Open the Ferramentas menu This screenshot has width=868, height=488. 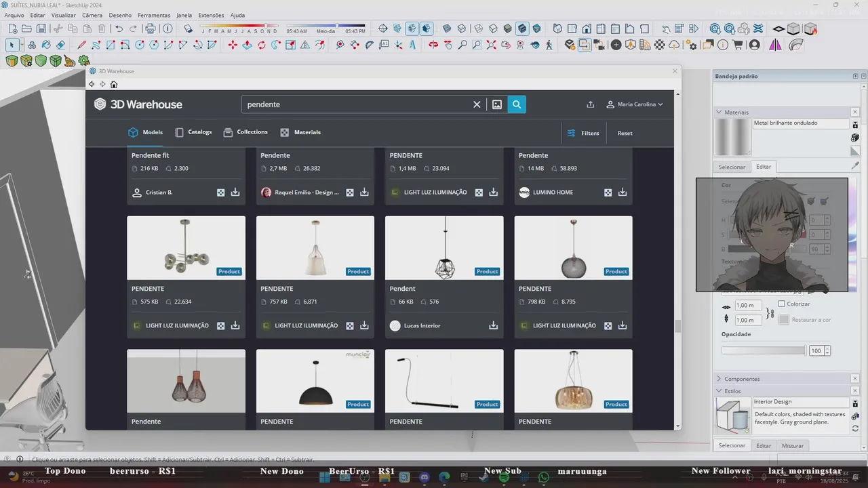(x=154, y=15)
